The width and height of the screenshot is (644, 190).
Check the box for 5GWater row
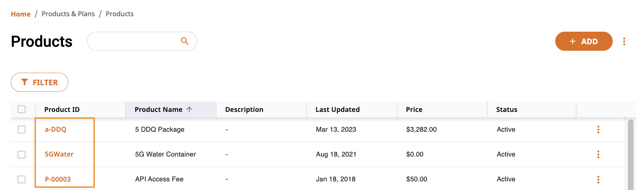22,154
